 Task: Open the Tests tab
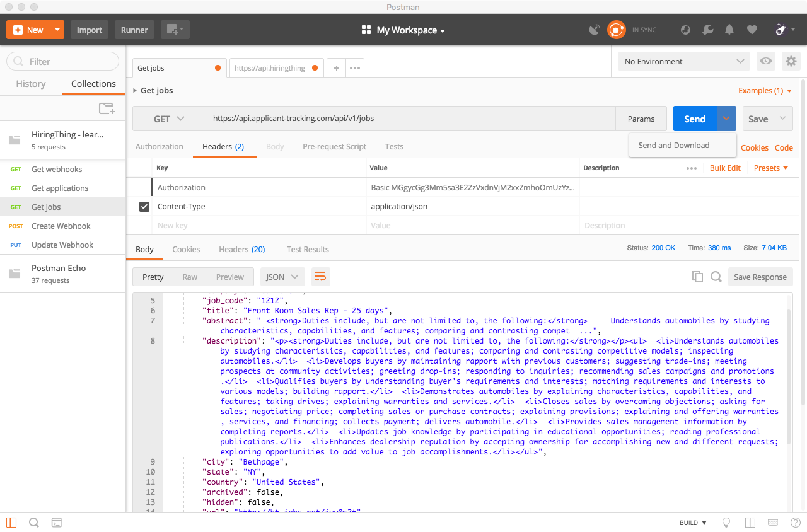coord(394,146)
